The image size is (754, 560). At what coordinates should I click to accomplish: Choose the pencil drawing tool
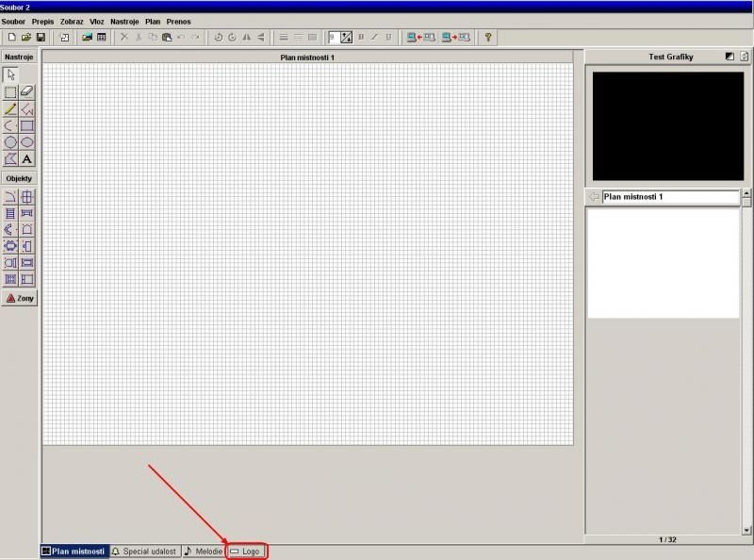tap(10, 108)
